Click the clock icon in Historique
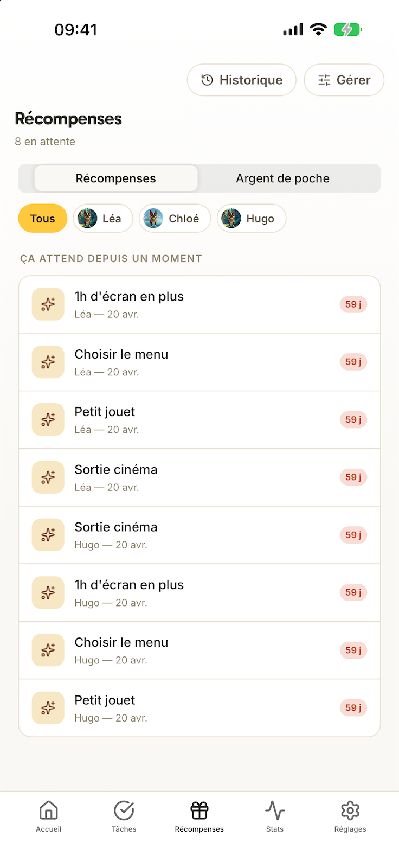Viewport: 399px width, 868px height. coord(207,80)
